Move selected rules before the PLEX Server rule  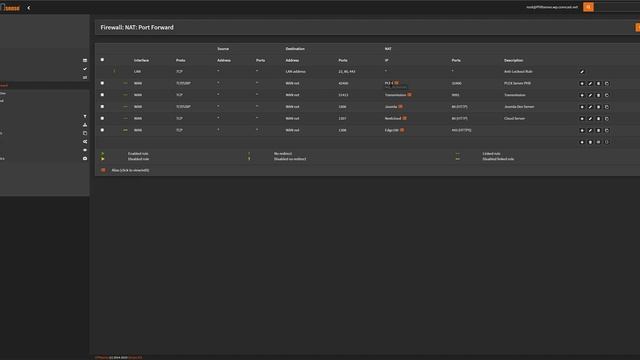(582, 84)
